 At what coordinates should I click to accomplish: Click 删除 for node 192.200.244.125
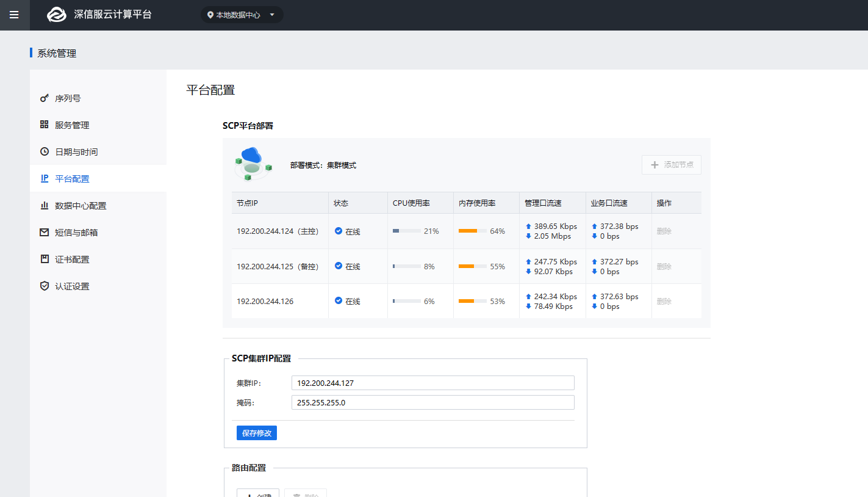664,266
